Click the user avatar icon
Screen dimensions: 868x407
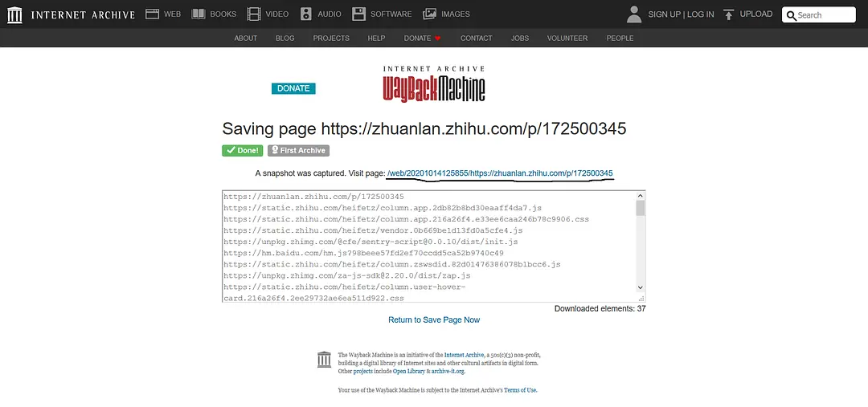[x=634, y=14]
